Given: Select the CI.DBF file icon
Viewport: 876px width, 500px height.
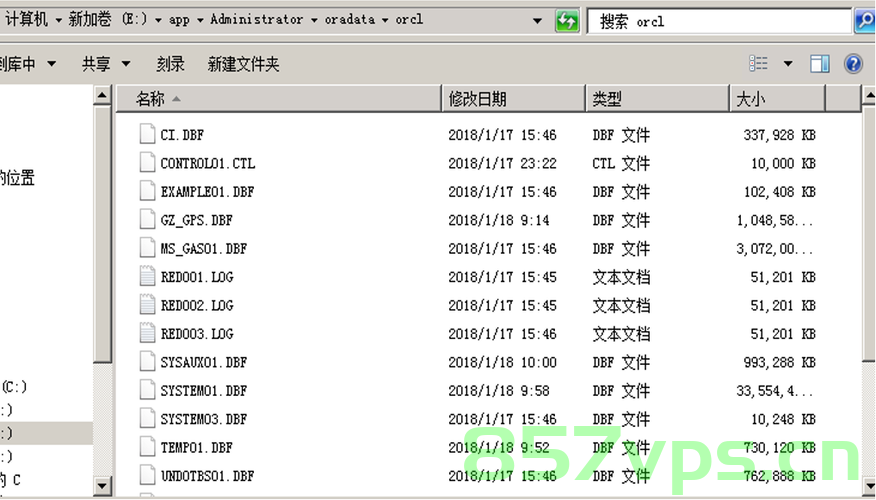Looking at the screenshot, I should point(147,134).
